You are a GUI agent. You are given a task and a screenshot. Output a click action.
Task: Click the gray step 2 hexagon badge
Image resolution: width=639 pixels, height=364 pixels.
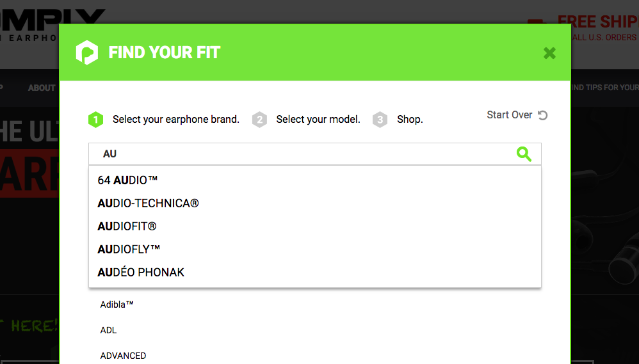tap(259, 120)
